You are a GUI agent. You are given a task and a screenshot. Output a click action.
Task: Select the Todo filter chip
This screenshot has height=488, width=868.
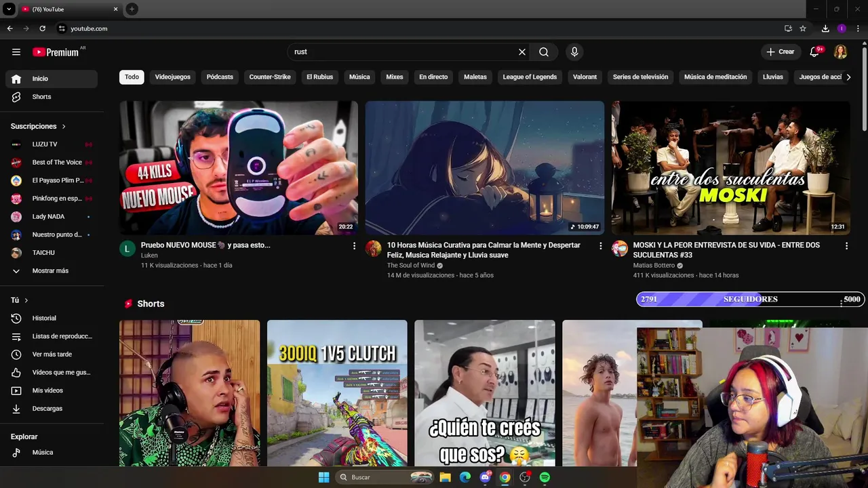(x=132, y=77)
